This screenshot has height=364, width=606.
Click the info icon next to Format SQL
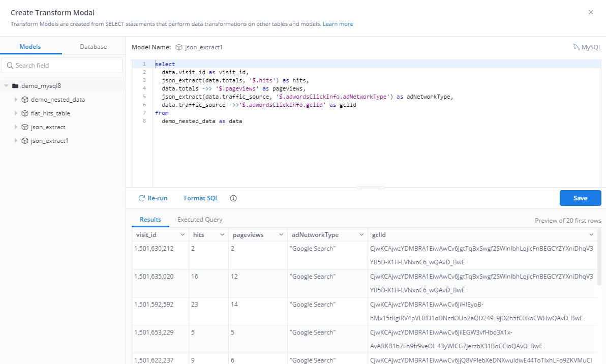[233, 198]
